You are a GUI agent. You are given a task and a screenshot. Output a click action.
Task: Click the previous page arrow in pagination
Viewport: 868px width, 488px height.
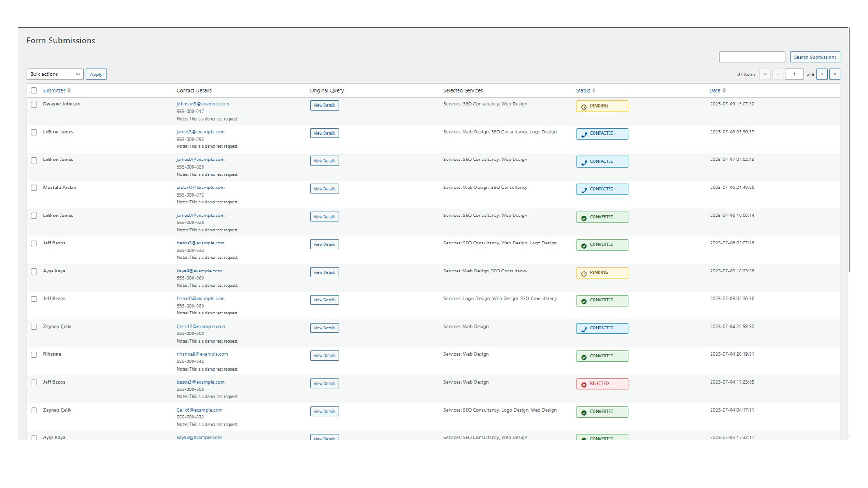pos(778,74)
